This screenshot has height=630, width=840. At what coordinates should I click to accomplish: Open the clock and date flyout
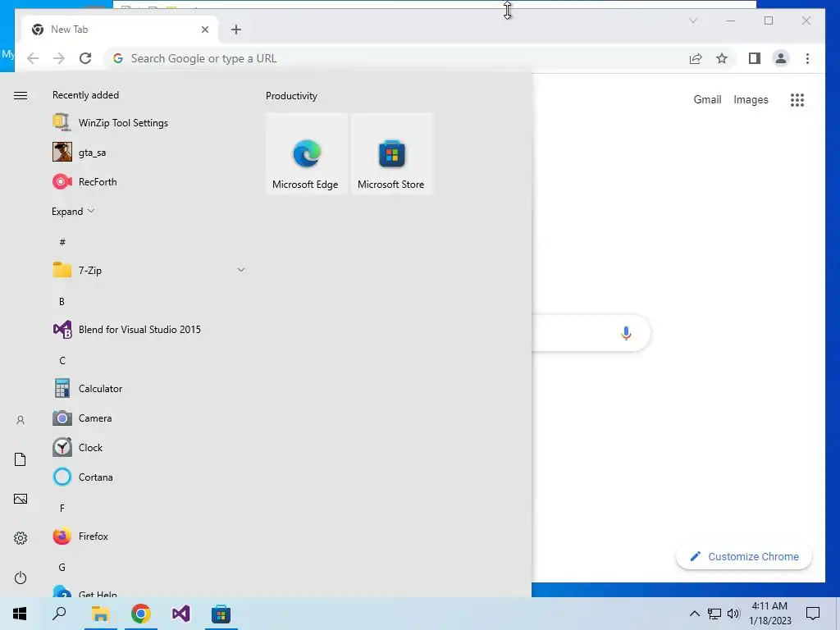pos(769,614)
